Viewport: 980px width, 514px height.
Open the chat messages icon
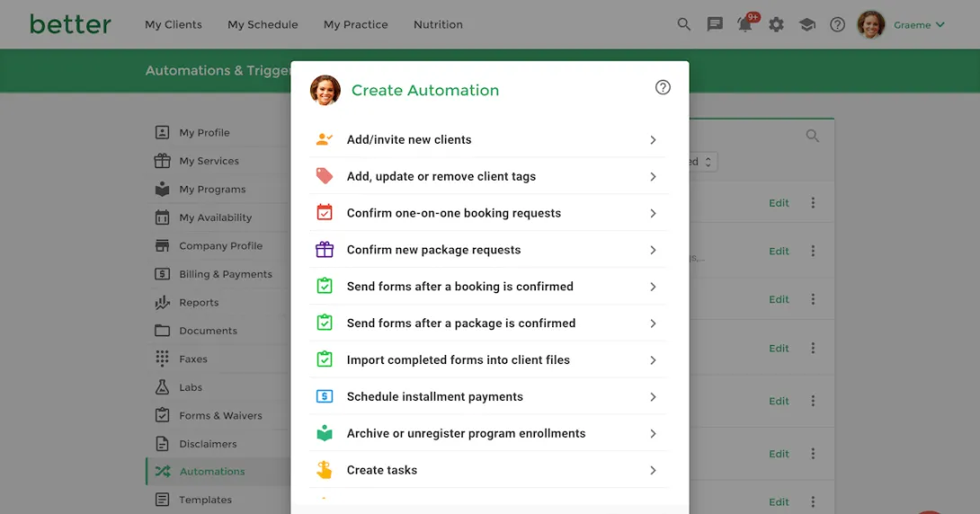click(715, 25)
